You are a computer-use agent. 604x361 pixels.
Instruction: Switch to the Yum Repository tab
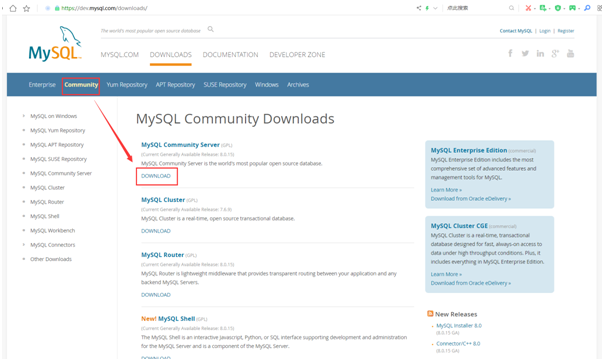click(x=127, y=85)
